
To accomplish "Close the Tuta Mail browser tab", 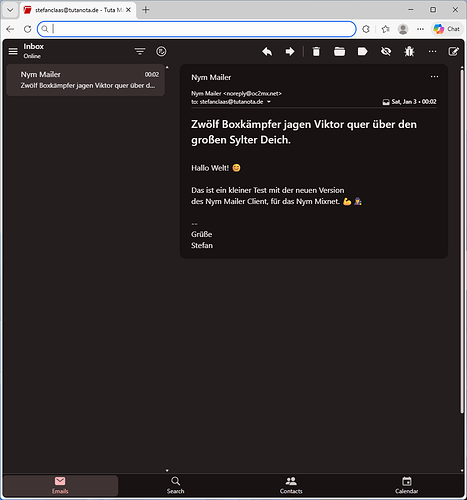I will pyautogui.click(x=128, y=10).
